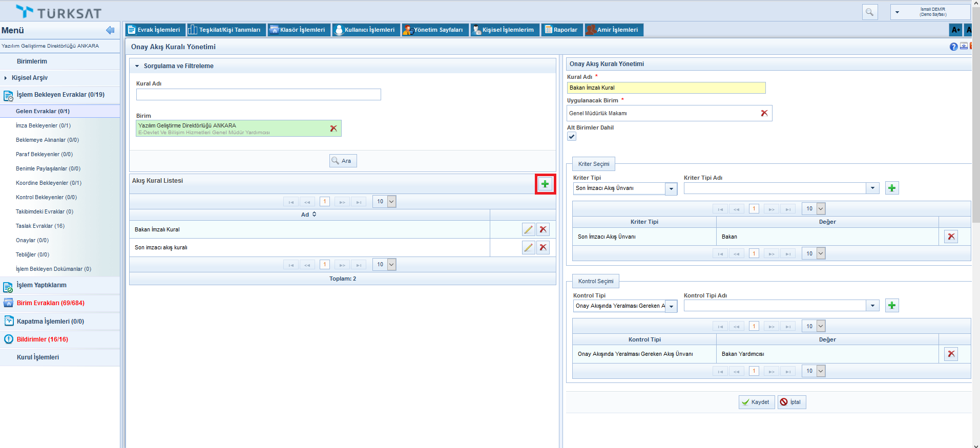This screenshot has width=980, height=448.
Task: Open the Raporlar menu
Action: (x=561, y=30)
